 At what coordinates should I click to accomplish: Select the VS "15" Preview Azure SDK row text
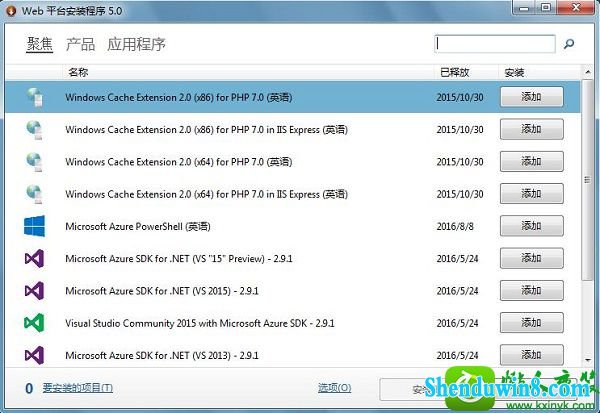(x=179, y=259)
